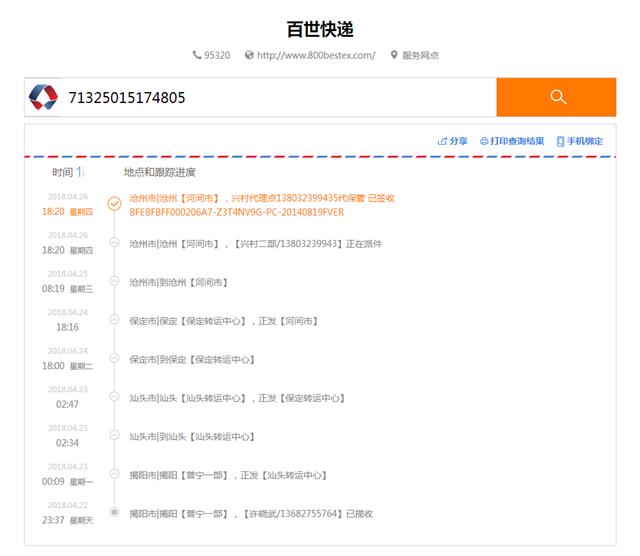Click the 兴村二部/13803239943 正在派件 text
This screenshot has width=640, height=556.
tap(256, 244)
